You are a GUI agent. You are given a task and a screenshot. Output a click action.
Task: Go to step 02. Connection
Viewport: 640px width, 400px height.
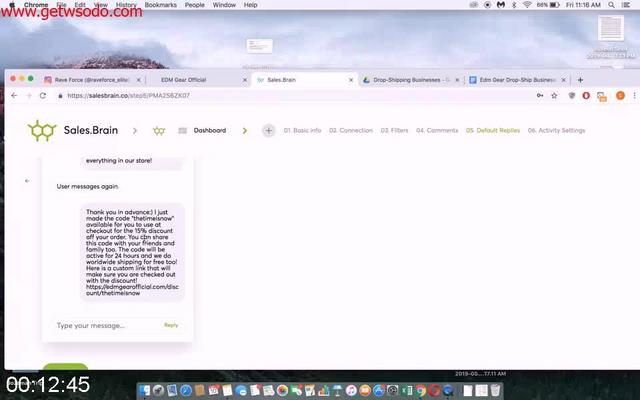tap(351, 131)
